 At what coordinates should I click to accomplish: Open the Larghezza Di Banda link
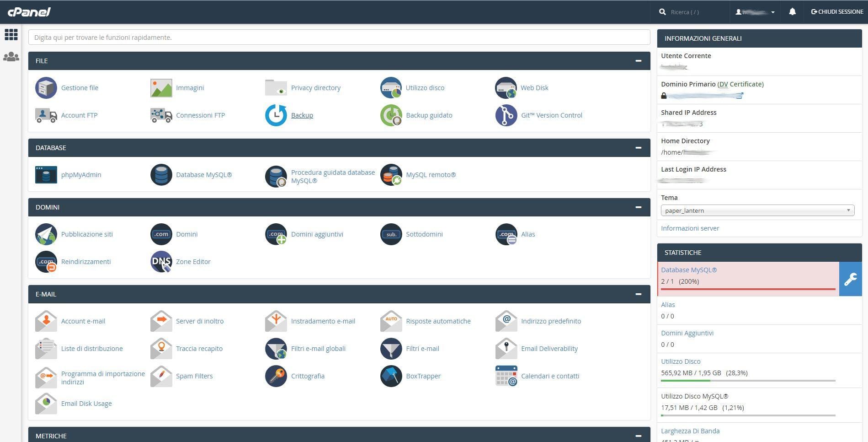[x=690, y=431]
